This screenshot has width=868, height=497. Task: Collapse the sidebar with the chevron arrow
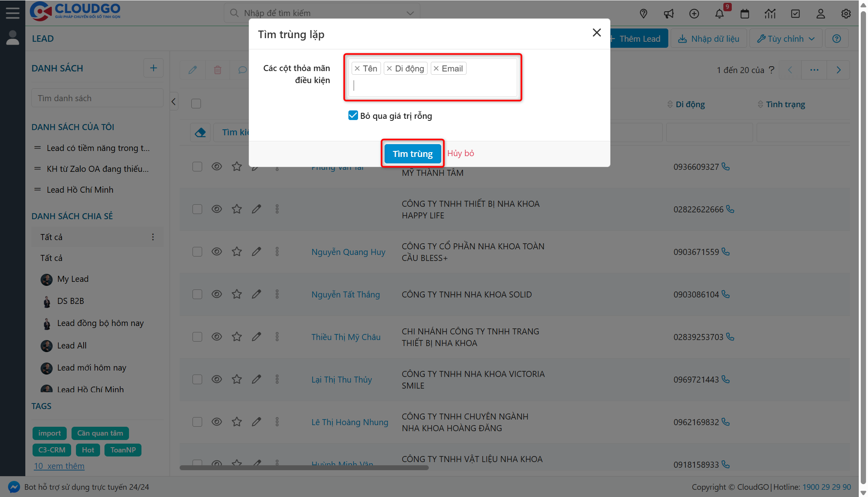174,101
